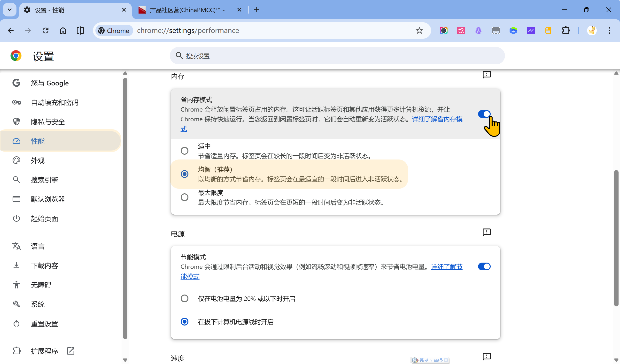Reload the current page
Image resolution: width=620 pixels, height=364 pixels.
pos(46,30)
